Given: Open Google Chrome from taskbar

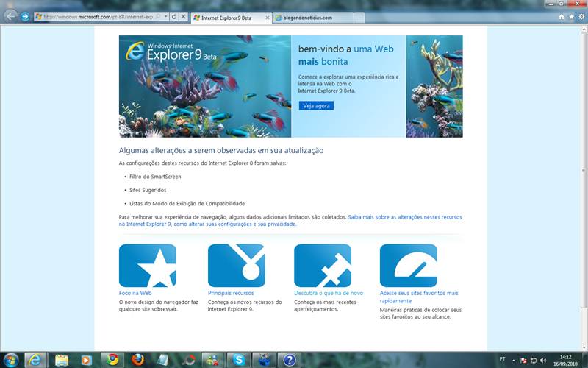Looking at the screenshot, I should [x=112, y=360].
